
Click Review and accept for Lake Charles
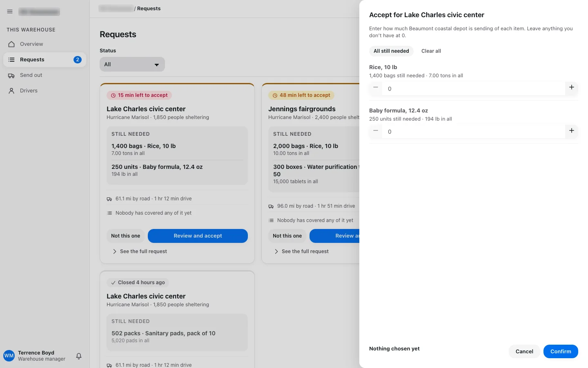pyautogui.click(x=198, y=236)
